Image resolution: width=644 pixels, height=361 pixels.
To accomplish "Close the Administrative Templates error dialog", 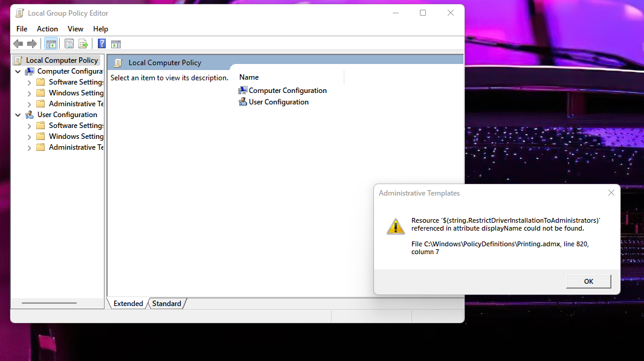I will click(611, 193).
